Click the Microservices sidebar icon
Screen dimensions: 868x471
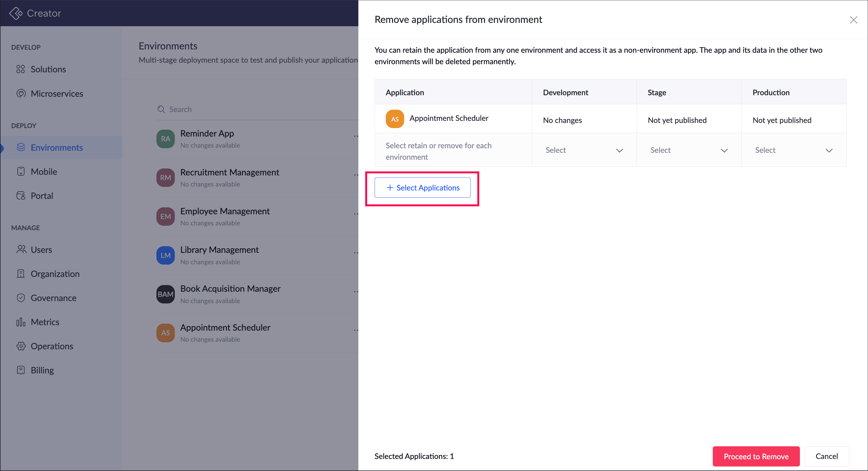coord(21,93)
